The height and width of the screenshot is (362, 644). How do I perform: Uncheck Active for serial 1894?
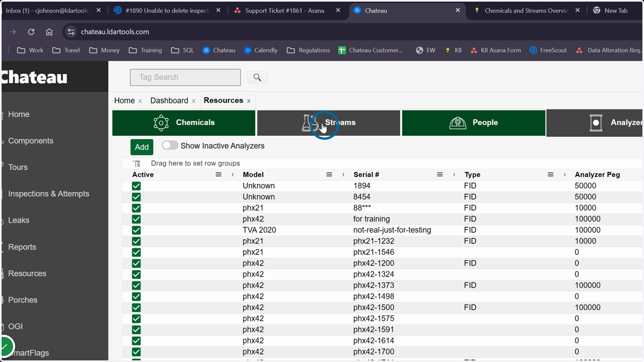136,186
